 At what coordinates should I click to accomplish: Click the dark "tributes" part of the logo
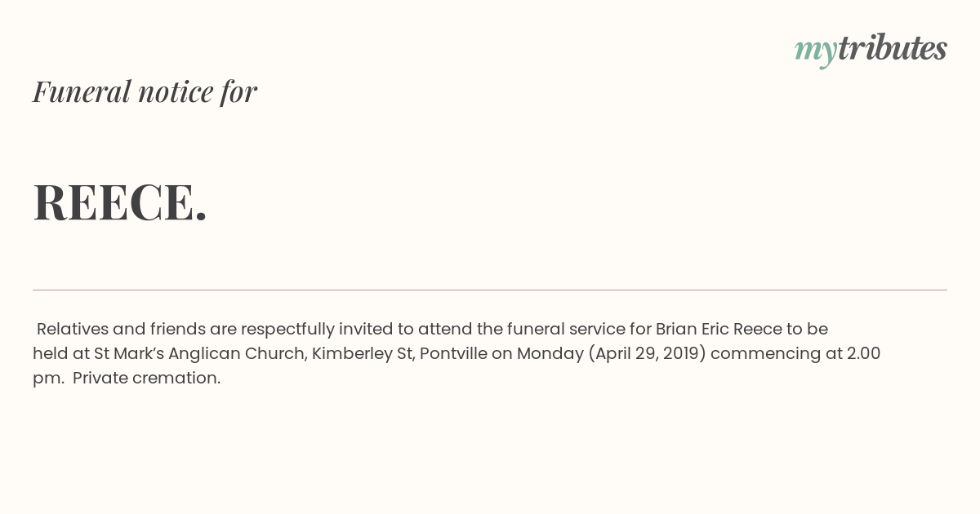click(892, 48)
